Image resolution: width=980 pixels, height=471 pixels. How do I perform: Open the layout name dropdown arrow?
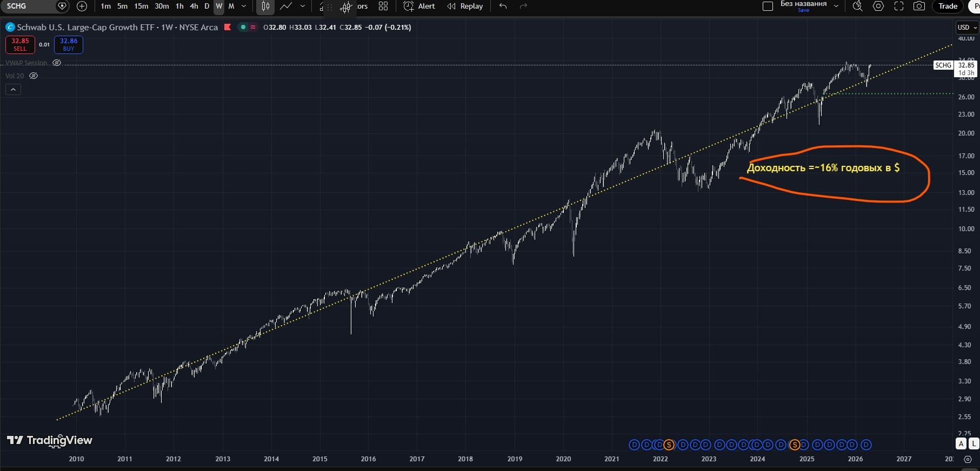click(x=836, y=6)
